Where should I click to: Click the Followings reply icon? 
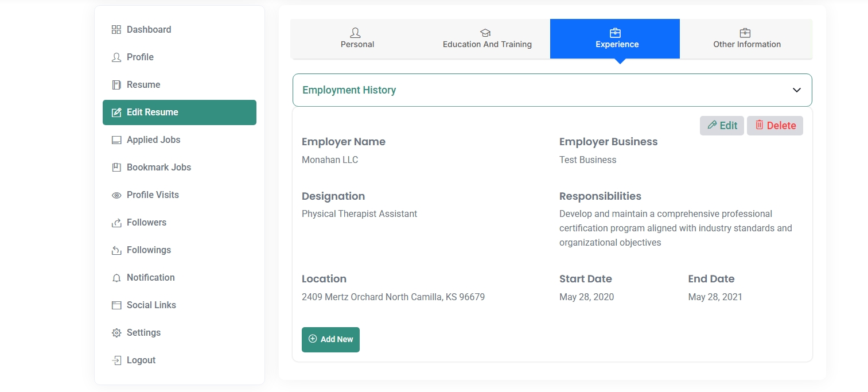pos(116,250)
